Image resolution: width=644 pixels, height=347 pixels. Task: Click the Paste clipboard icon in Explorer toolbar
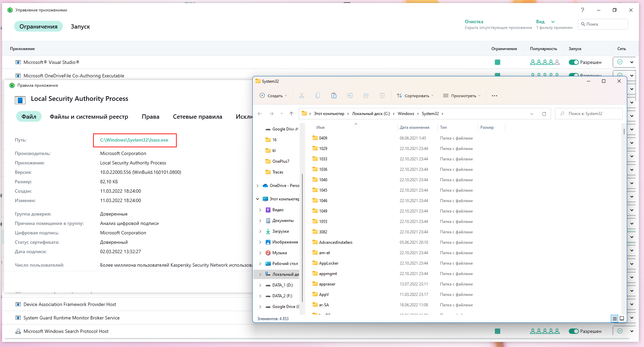(334, 96)
